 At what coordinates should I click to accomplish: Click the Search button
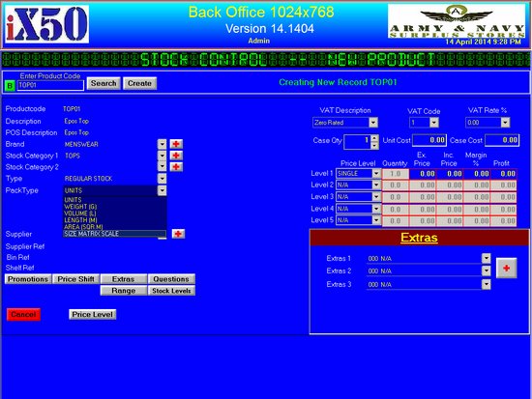(x=103, y=83)
